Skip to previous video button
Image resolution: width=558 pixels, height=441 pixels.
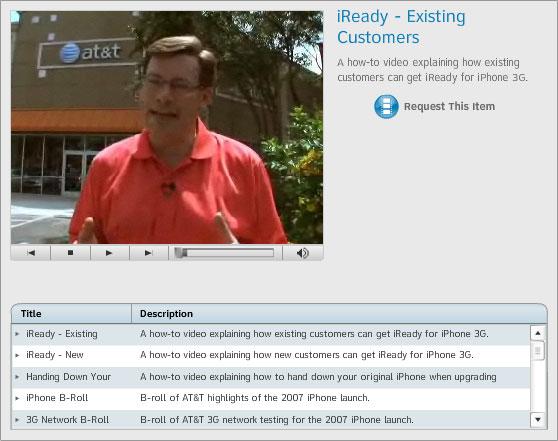coord(31,253)
